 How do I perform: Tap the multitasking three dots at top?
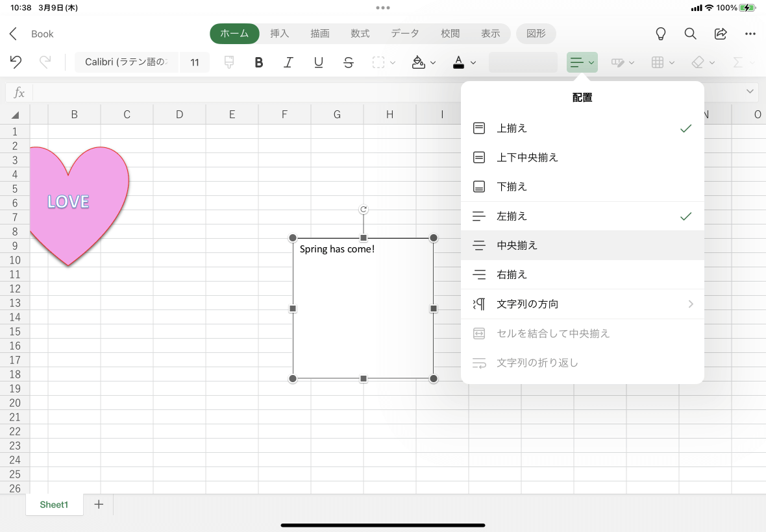383,8
